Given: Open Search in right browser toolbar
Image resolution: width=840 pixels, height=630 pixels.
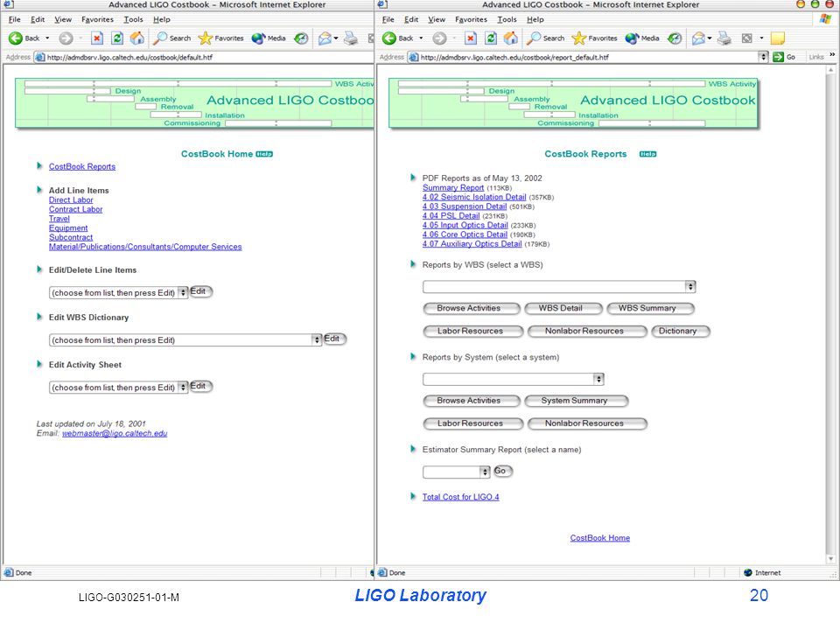Looking at the screenshot, I should (x=545, y=38).
